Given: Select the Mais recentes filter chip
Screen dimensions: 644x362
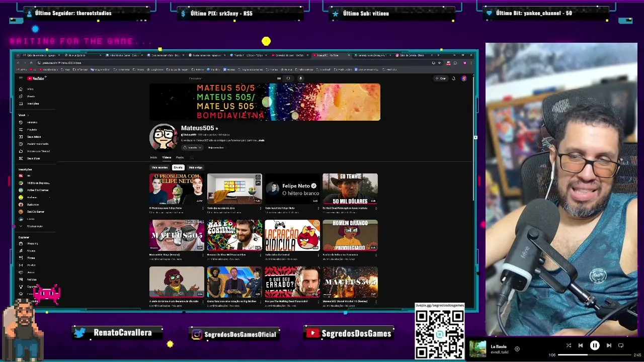Looking at the screenshot, I should click(x=159, y=167).
